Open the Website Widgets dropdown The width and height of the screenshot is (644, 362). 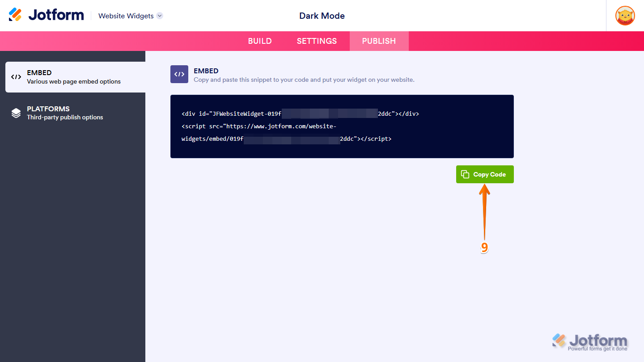[x=131, y=16]
